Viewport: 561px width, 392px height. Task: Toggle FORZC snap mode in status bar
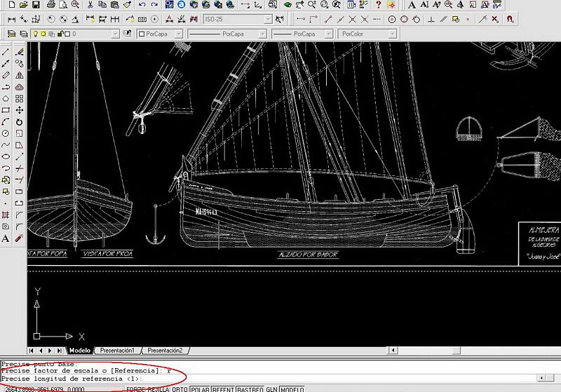(136, 389)
